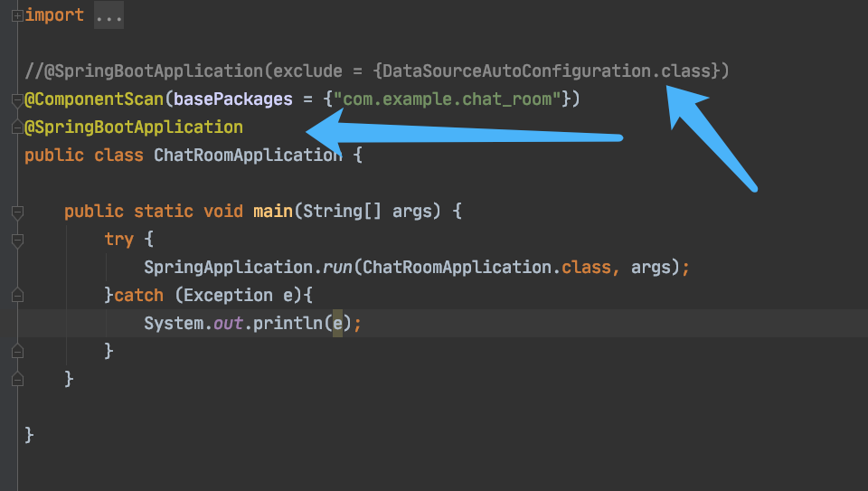Click the exclude word in the comment

pyautogui.click(x=307, y=71)
